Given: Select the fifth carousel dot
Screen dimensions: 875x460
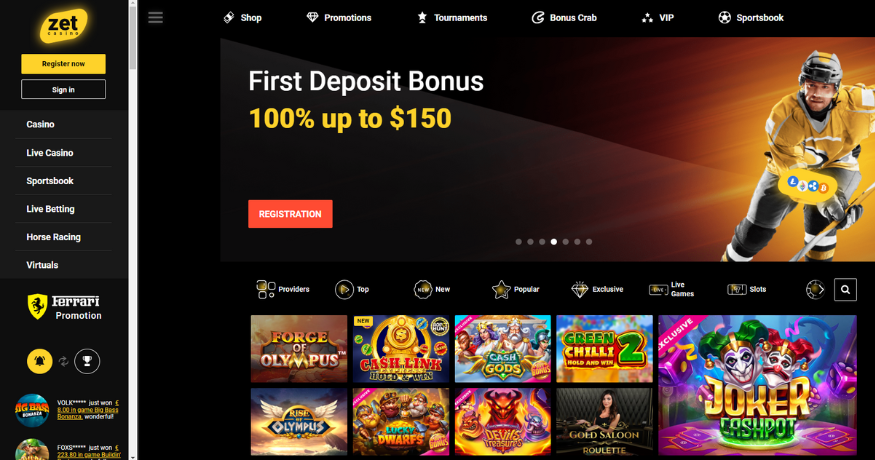Looking at the screenshot, I should coord(565,242).
